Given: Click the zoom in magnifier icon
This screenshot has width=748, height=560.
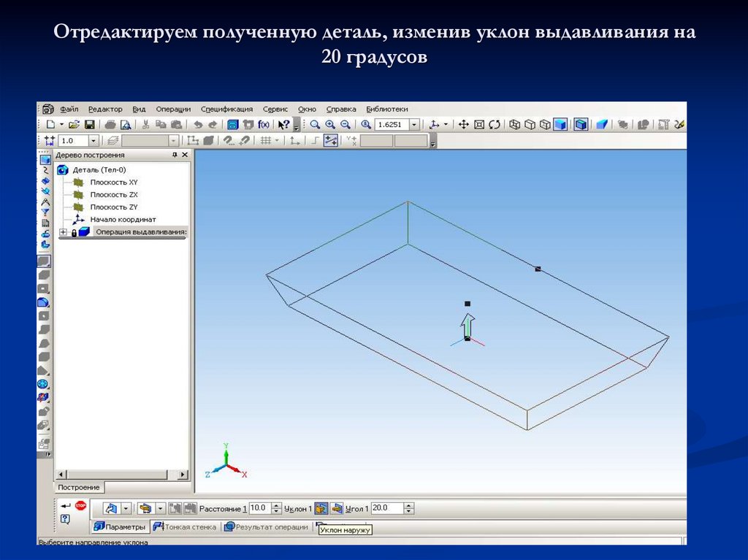Looking at the screenshot, I should tap(330, 125).
